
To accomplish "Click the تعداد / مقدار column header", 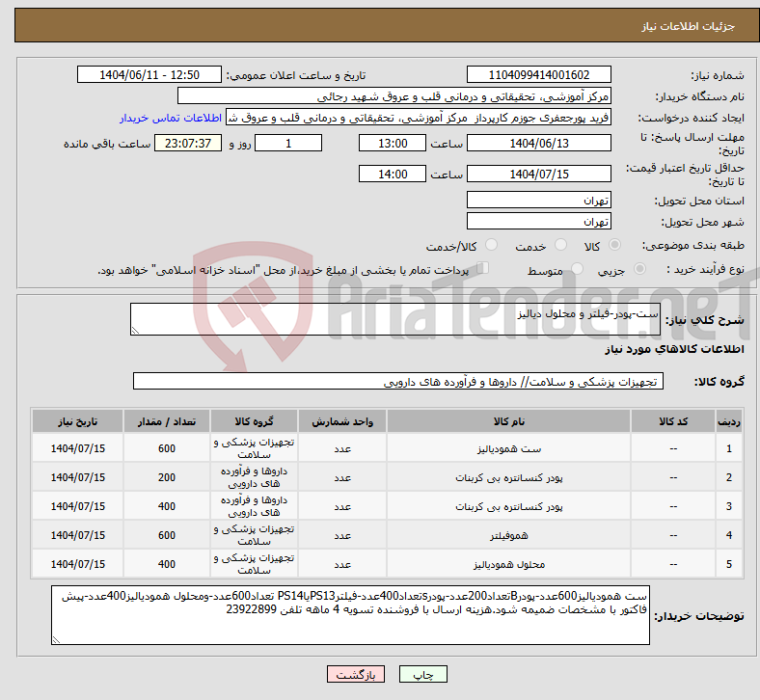I will [166, 421].
